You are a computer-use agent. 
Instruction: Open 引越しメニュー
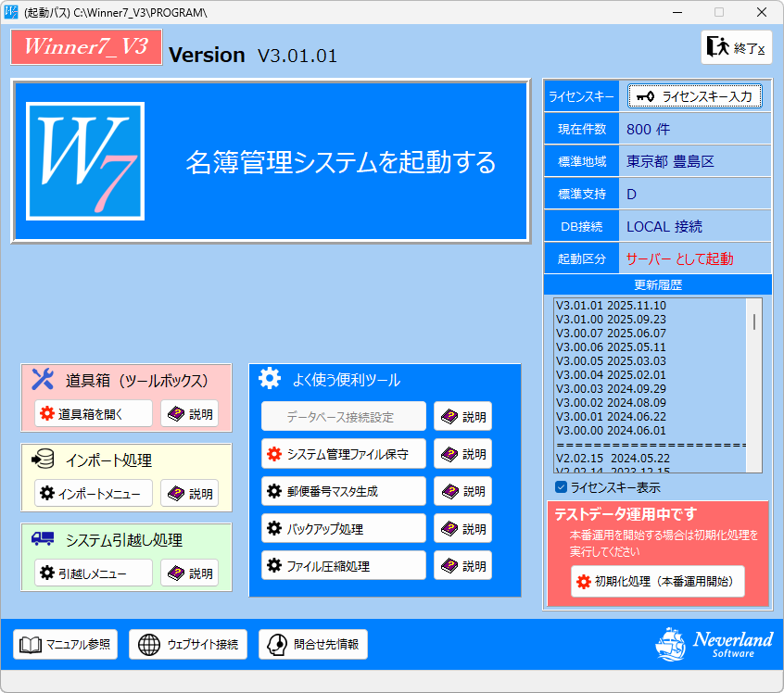[94, 573]
